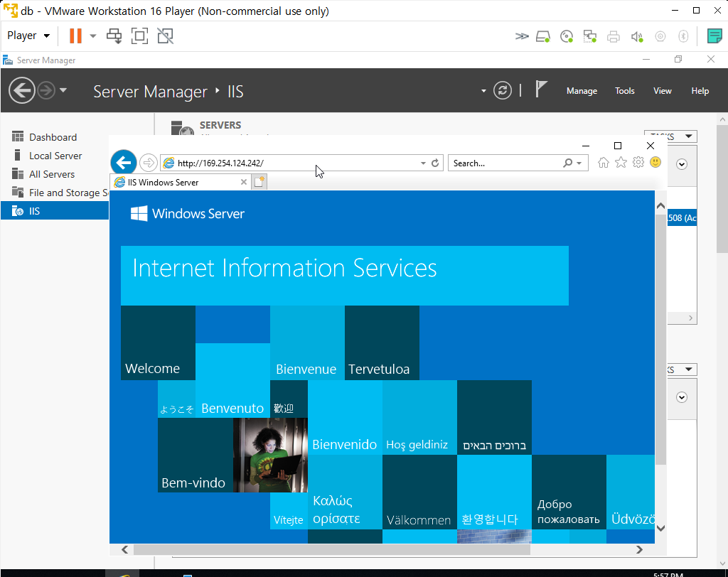Open Server Manager notifications flag
This screenshot has height=577, width=728.
coord(540,89)
